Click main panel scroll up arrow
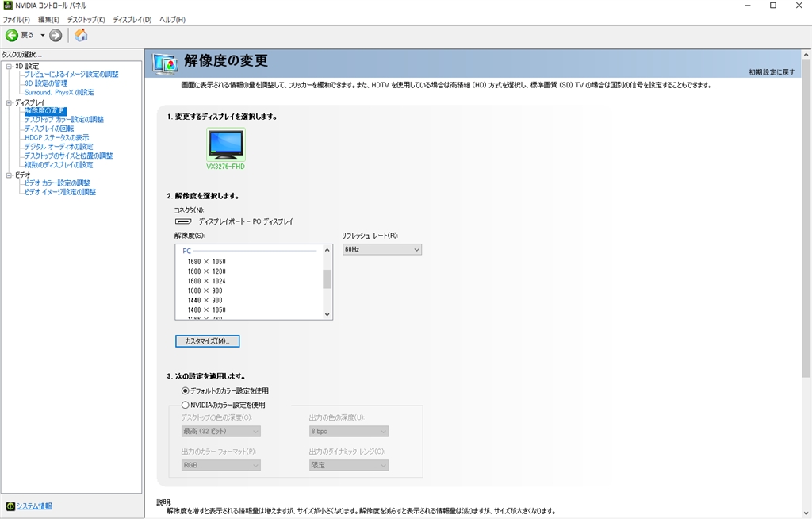Viewport: 812px width, 519px height. point(806,54)
